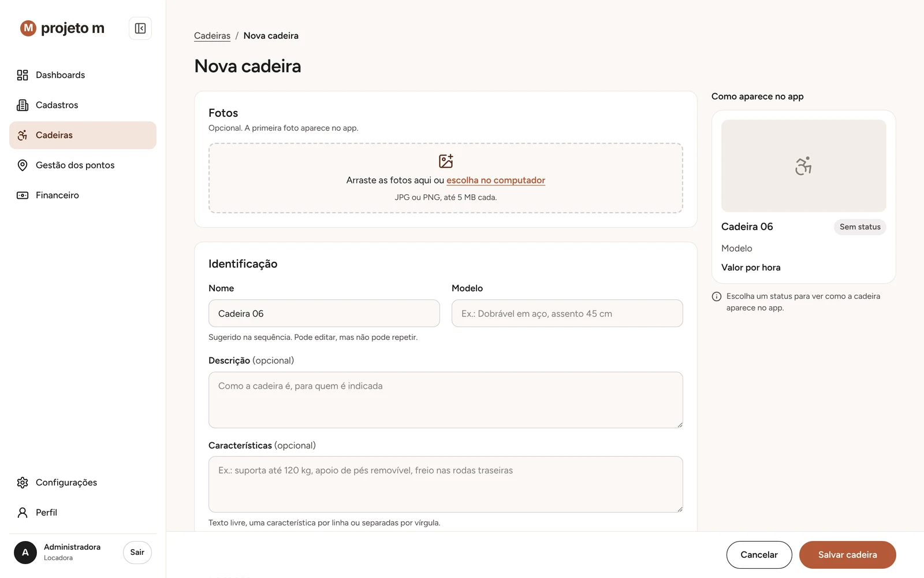Screen dimensions: 924x578
Task: Click the 'Sem status' badge in preview
Action: [860, 227]
